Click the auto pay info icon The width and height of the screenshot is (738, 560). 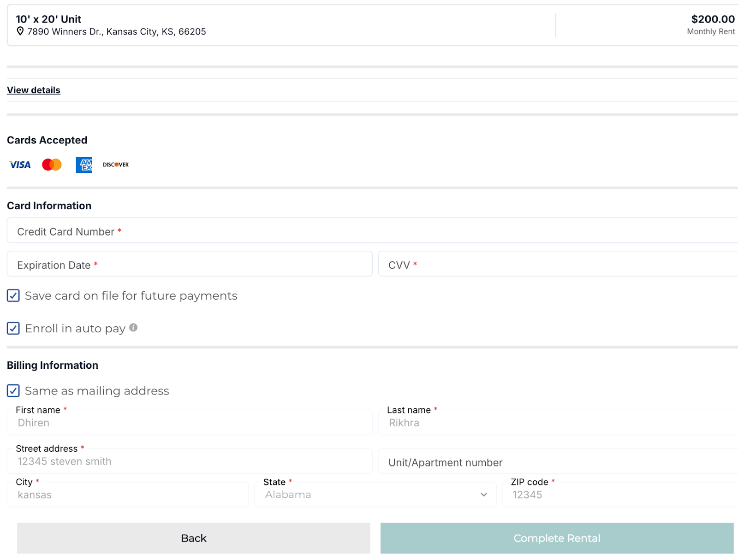point(133,328)
